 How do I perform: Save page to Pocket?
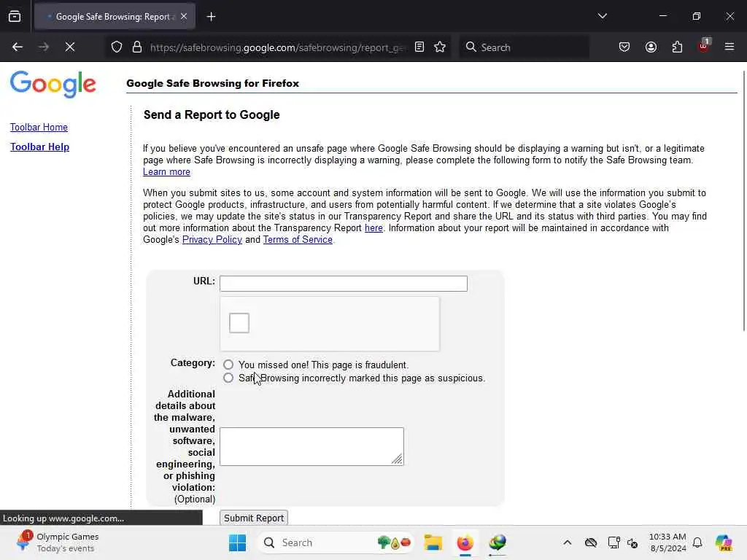pos(624,47)
